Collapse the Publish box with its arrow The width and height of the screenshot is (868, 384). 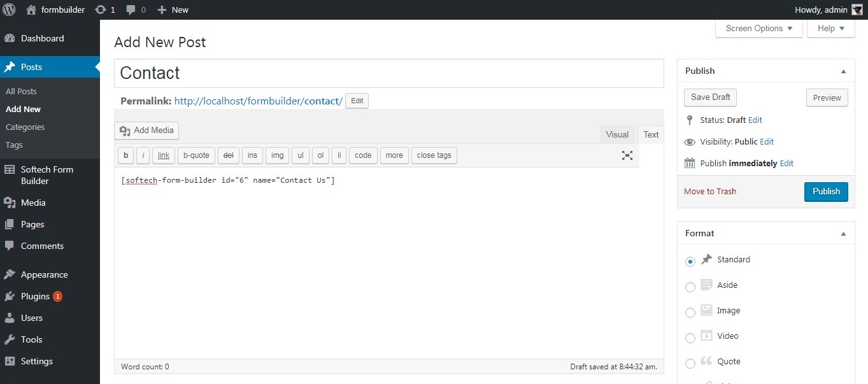[x=843, y=71]
